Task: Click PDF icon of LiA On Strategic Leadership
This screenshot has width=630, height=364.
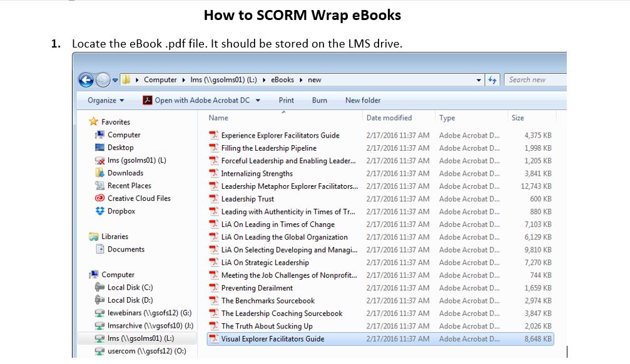Action: tap(214, 262)
